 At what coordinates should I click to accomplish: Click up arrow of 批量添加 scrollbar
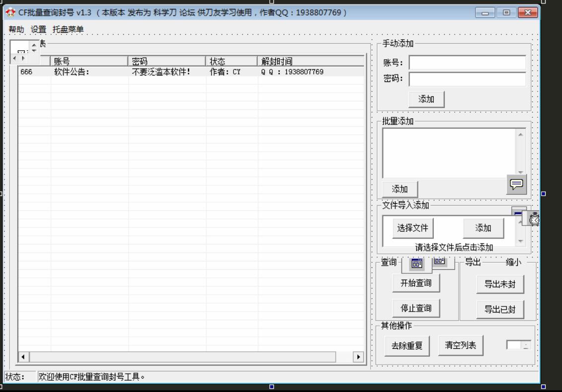520,134
